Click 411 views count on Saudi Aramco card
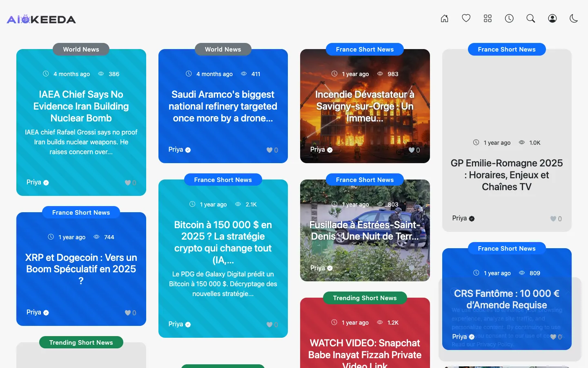 point(256,74)
